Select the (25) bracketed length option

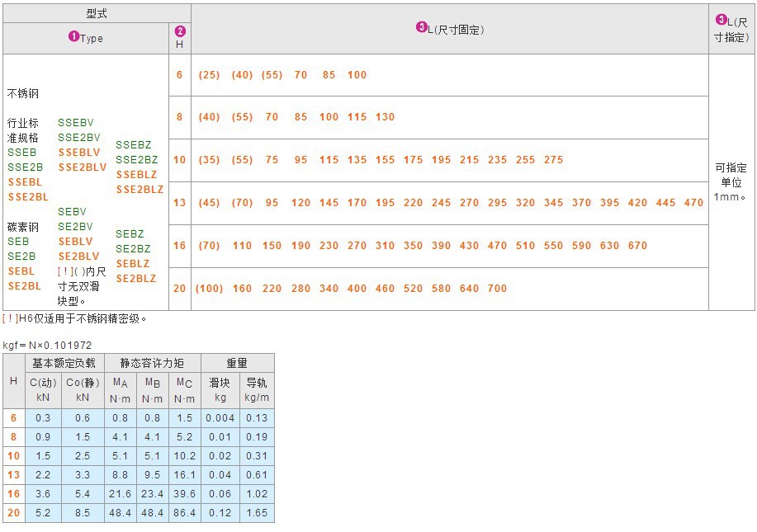click(209, 75)
